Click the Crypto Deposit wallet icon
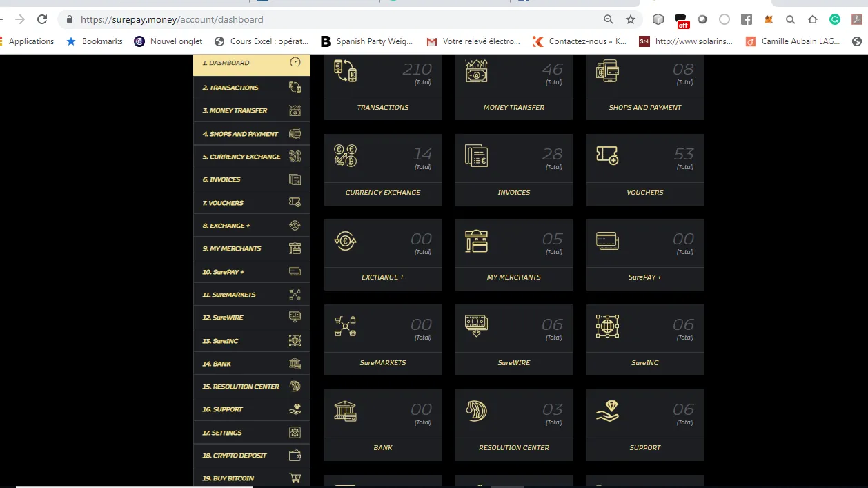 point(295,456)
